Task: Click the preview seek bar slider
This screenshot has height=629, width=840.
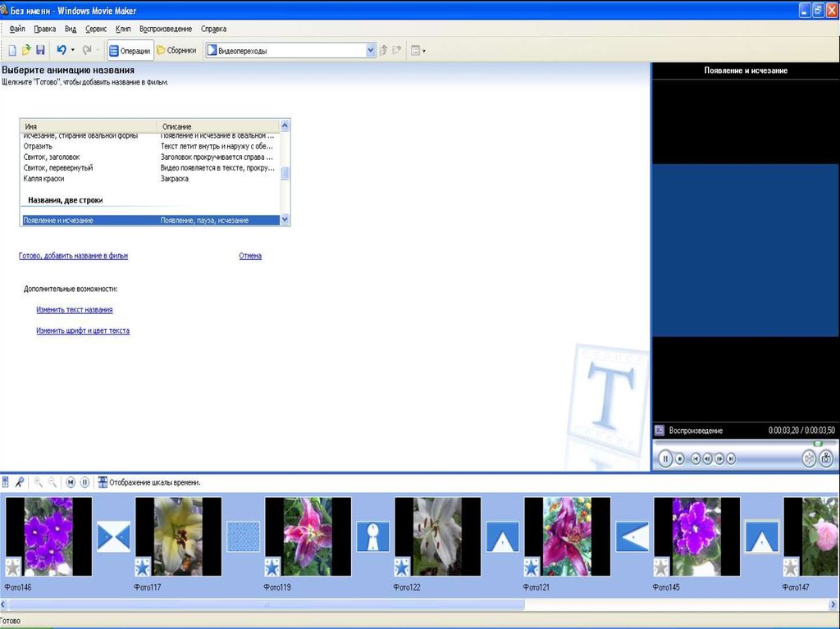Action: (x=817, y=444)
